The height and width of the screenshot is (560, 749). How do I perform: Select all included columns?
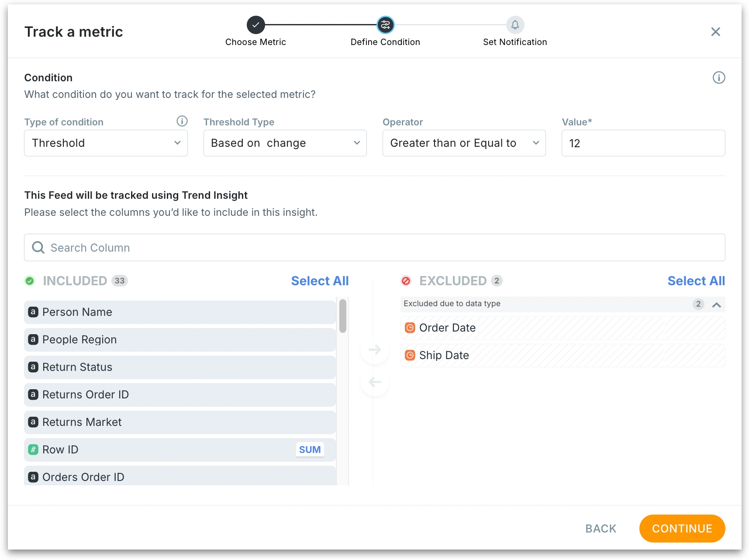[320, 281]
